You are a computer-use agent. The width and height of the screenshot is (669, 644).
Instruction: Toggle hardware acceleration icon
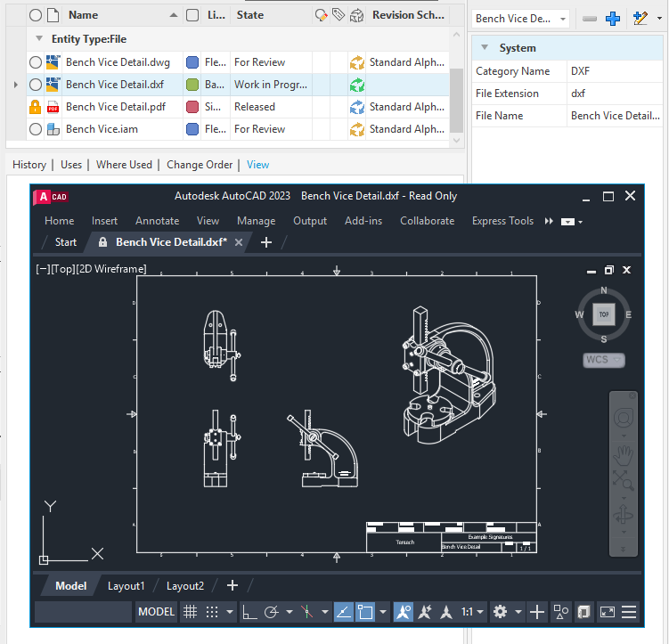583,612
